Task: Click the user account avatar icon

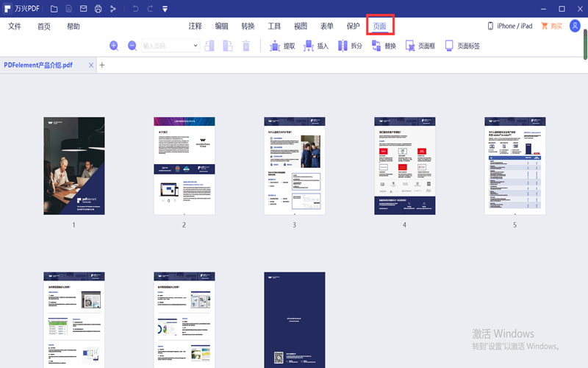Action: coord(575,26)
